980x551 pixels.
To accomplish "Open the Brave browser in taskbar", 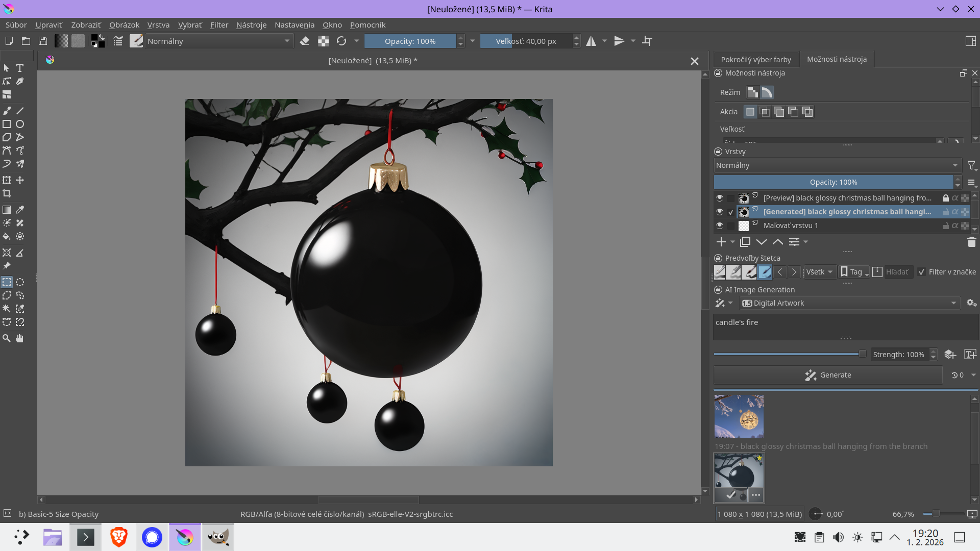I will coord(118,537).
